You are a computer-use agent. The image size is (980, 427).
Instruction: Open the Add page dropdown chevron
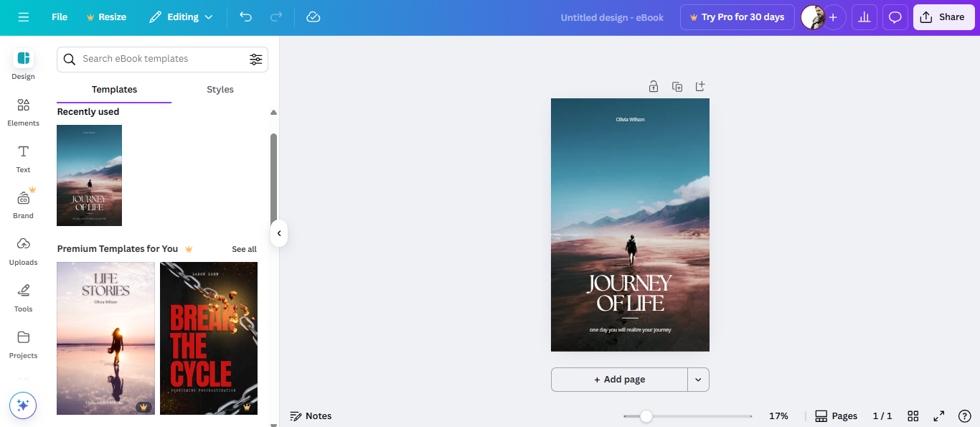697,379
